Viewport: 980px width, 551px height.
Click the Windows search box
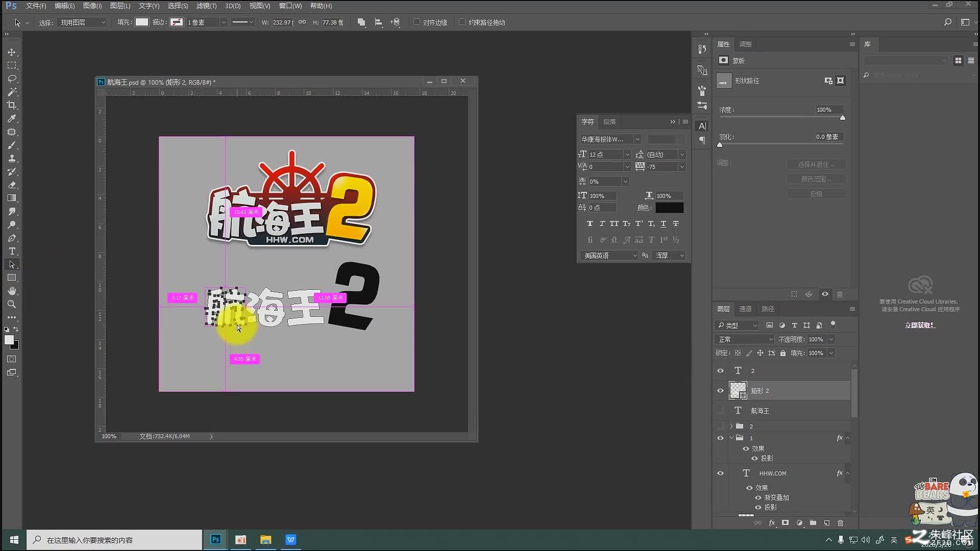point(114,540)
